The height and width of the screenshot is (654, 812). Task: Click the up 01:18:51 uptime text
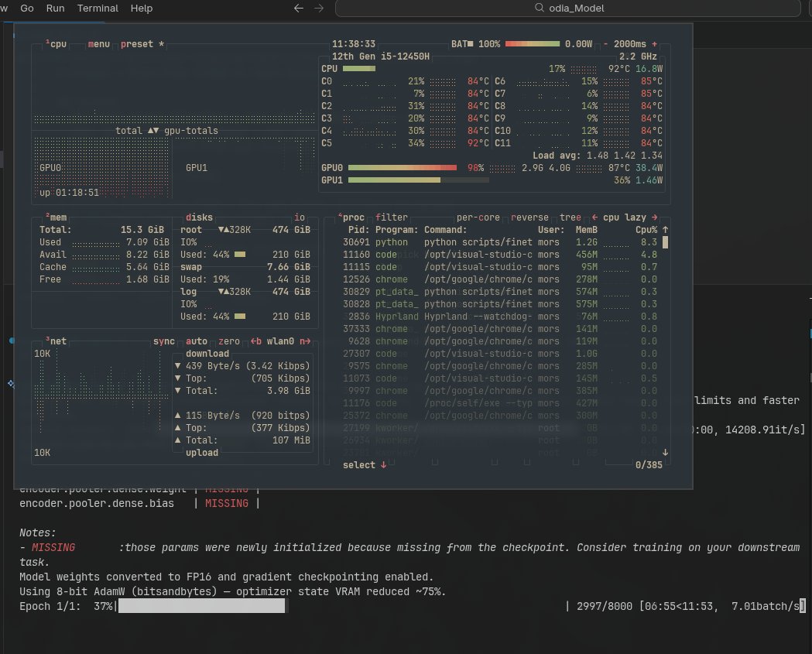69,193
